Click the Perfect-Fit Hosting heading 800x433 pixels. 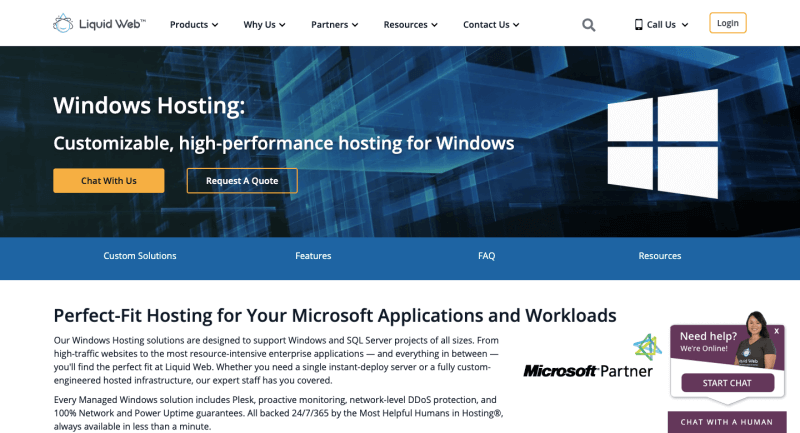pos(335,316)
